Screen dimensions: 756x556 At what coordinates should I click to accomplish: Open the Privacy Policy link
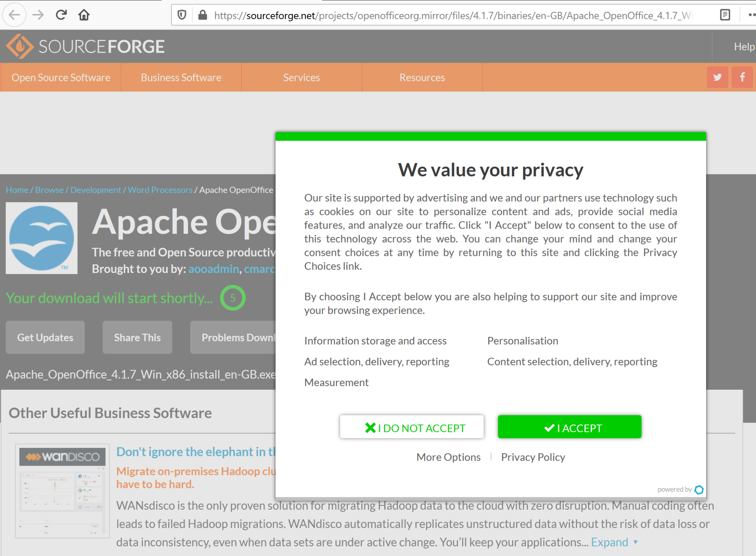533,457
